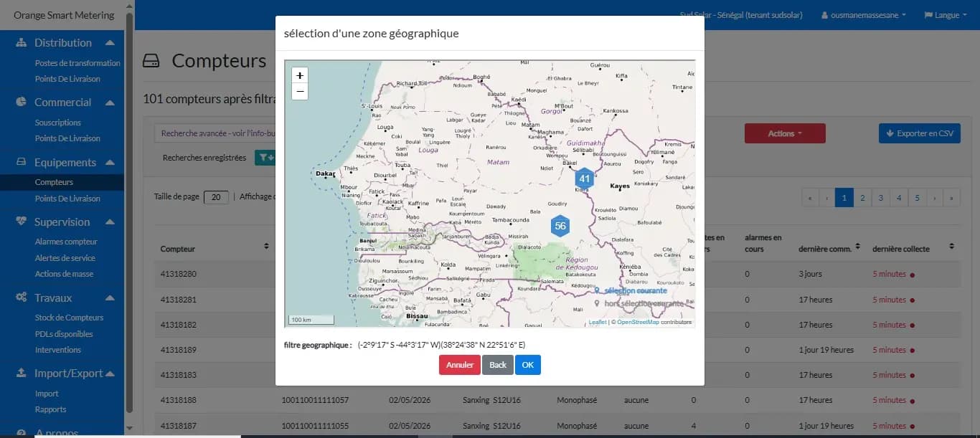Collapse the Commercial section
Screen dimensions: 980x438
[110, 103]
